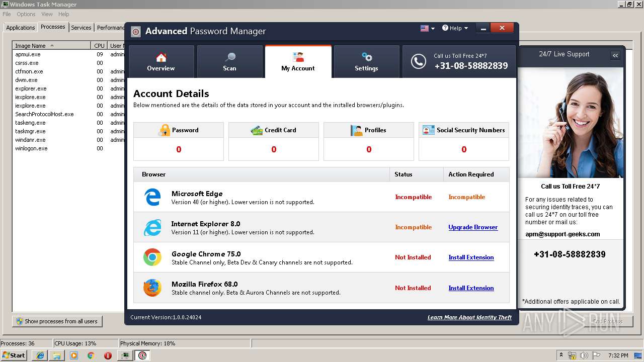The width and height of the screenshot is (644, 362).
Task: Click the 7:32 PM clock
Action: pyautogui.click(x=618, y=355)
